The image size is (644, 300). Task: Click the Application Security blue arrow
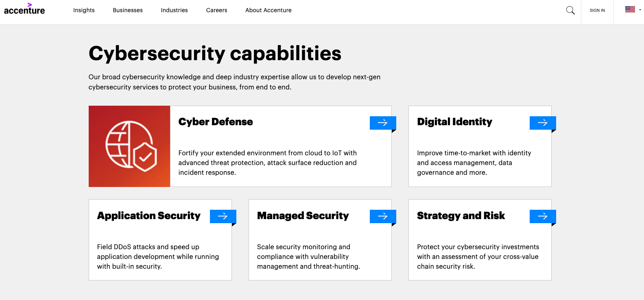[223, 216]
